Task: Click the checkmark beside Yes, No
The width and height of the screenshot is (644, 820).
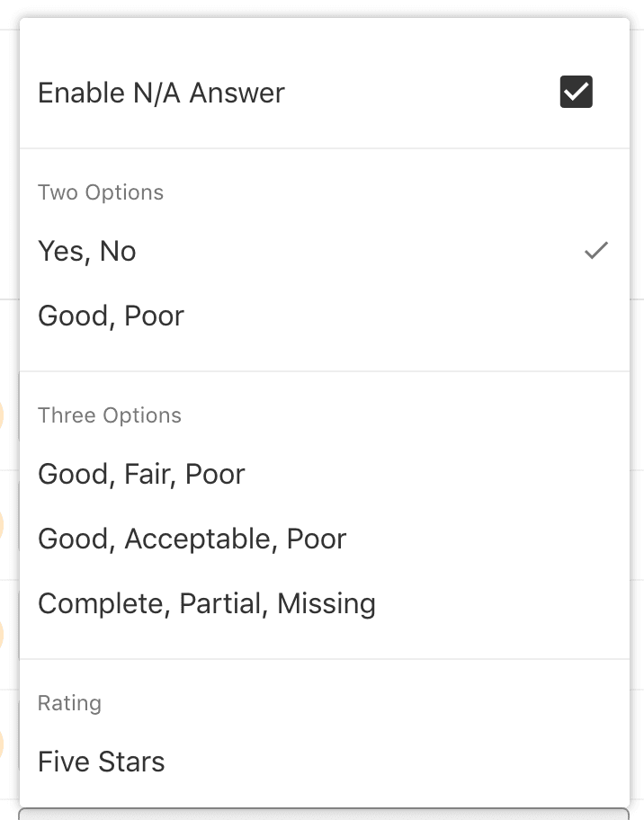Action: (x=596, y=251)
